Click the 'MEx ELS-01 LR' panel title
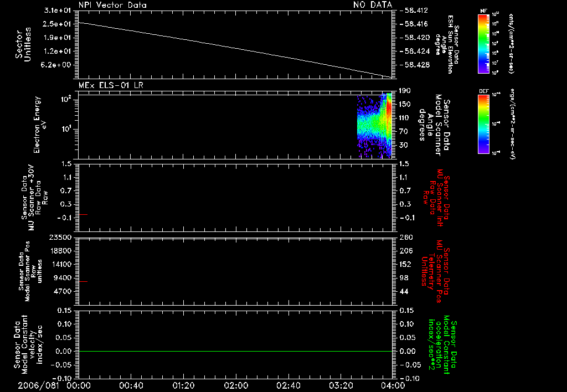This screenshot has height=392, width=567. coord(111,85)
